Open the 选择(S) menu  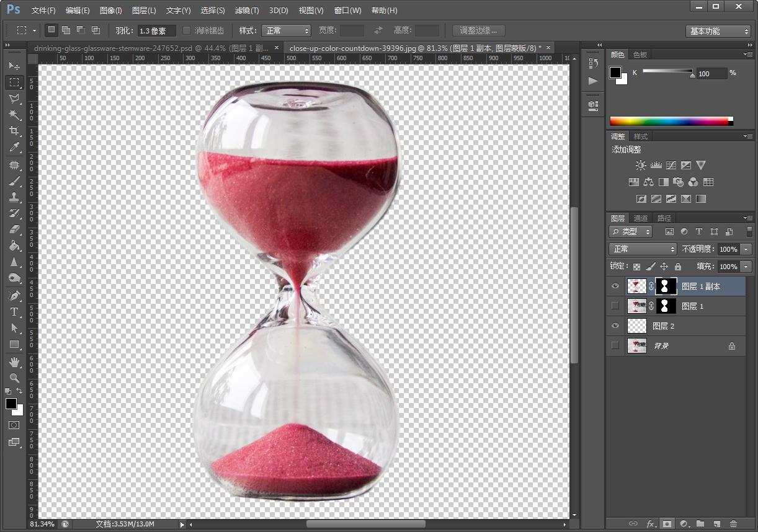point(213,11)
